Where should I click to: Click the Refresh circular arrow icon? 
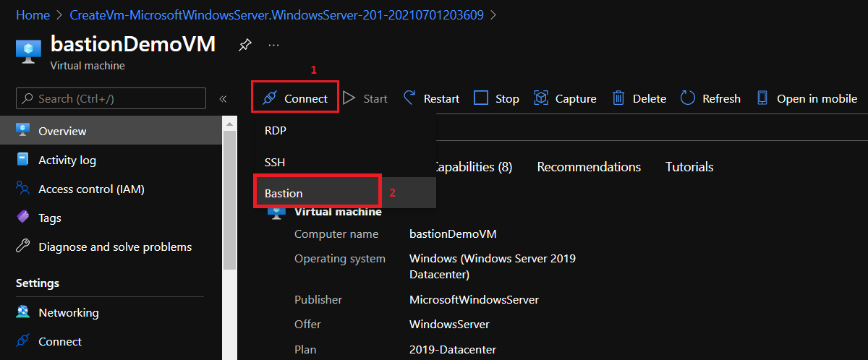(x=688, y=98)
